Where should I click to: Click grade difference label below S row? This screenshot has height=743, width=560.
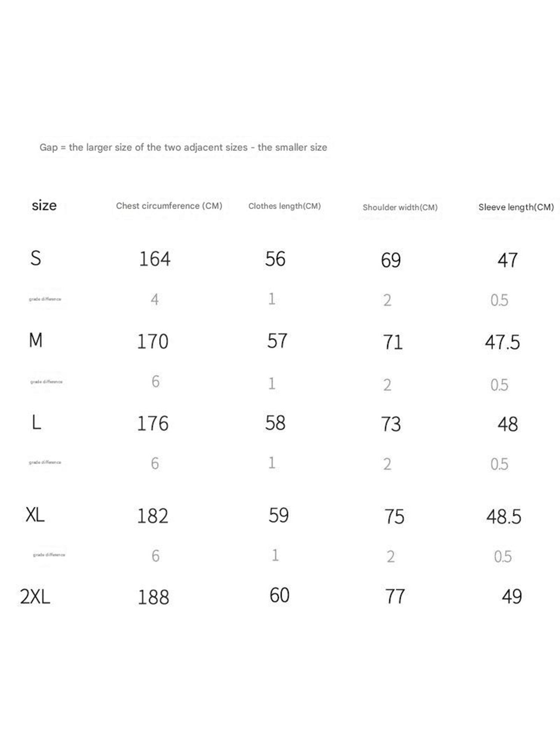pos(45,299)
